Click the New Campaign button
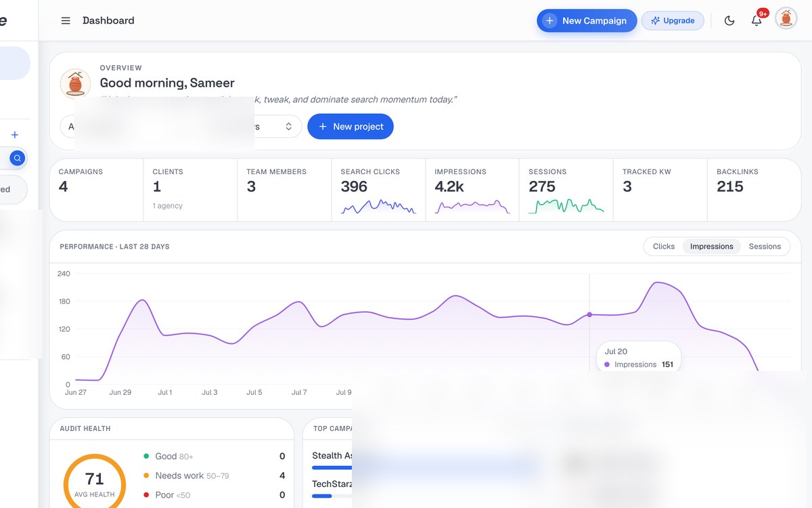This screenshot has height=508, width=812. 587,20
